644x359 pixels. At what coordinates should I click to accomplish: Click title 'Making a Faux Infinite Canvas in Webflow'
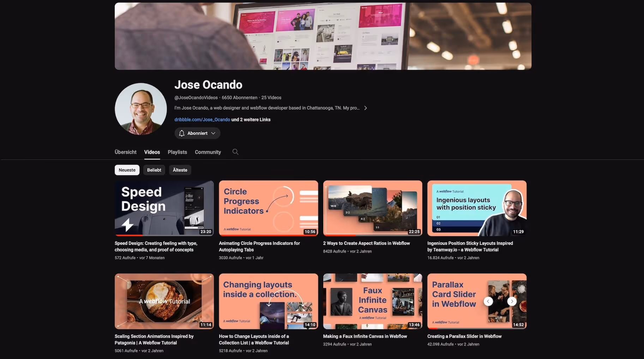[x=365, y=336]
